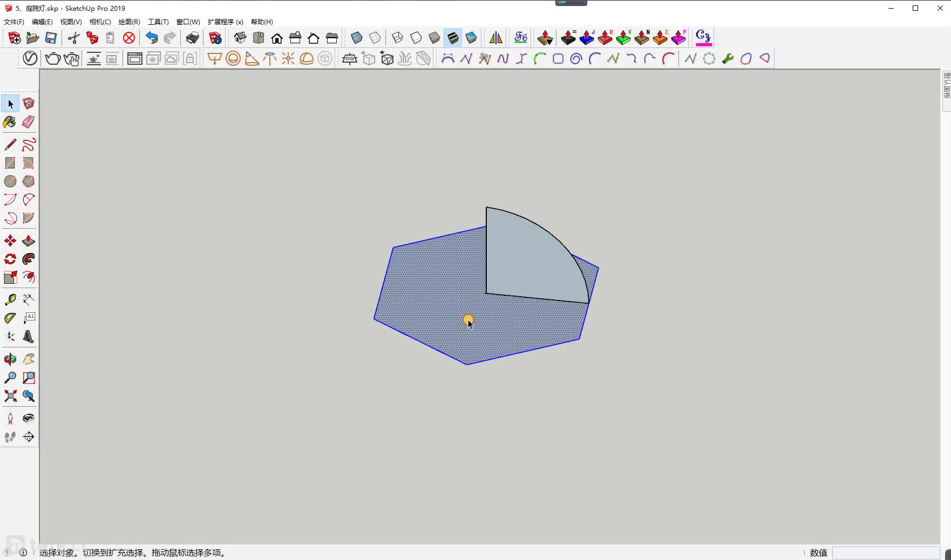
Task: Activate the Line pencil tool
Action: 10,145
